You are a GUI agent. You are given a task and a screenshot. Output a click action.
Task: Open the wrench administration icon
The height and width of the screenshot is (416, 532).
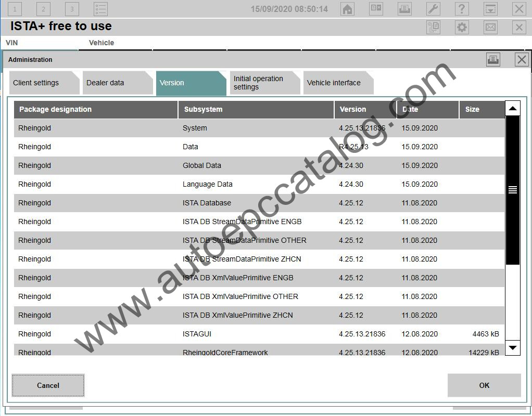[x=433, y=9]
